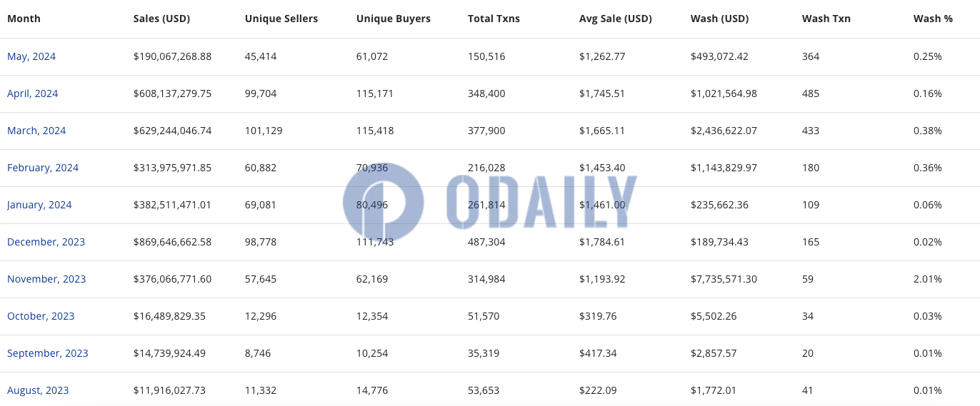Sort by the Wash Txn column header
Image resolution: width=980 pixels, height=406 pixels.
coord(826,19)
